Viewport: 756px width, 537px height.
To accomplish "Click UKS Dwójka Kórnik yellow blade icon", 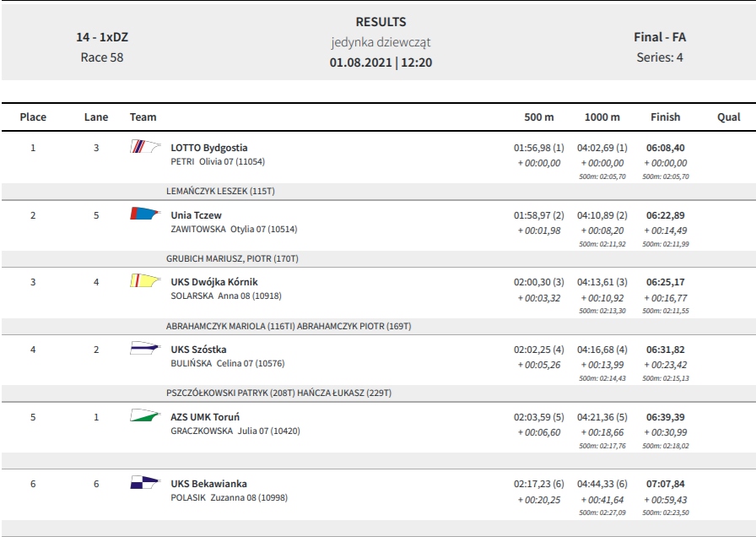I will pos(145,280).
